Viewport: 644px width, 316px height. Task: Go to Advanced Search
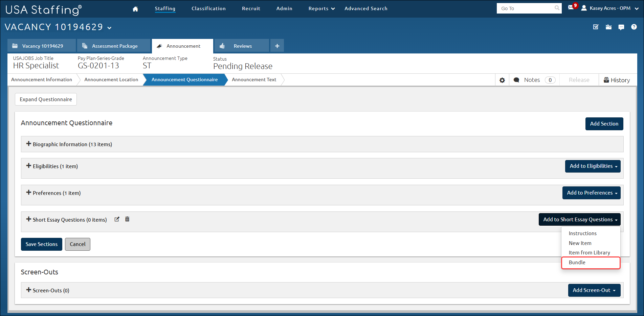(x=366, y=8)
